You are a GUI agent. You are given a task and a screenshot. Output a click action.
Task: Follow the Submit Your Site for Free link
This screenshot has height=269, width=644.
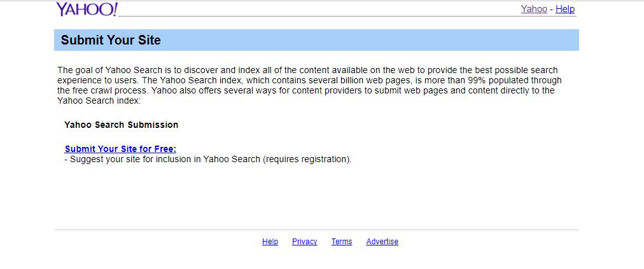pos(120,149)
